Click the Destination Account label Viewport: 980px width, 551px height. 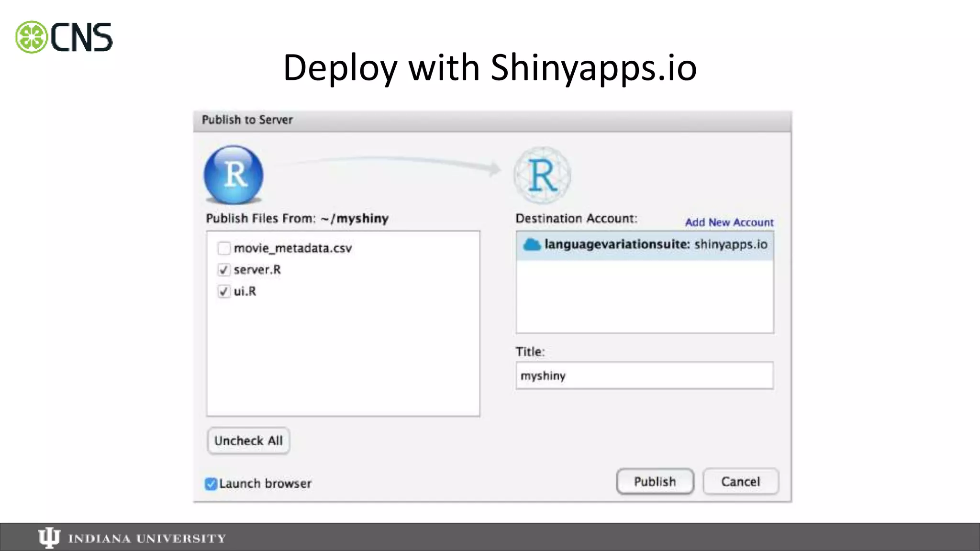click(x=577, y=219)
